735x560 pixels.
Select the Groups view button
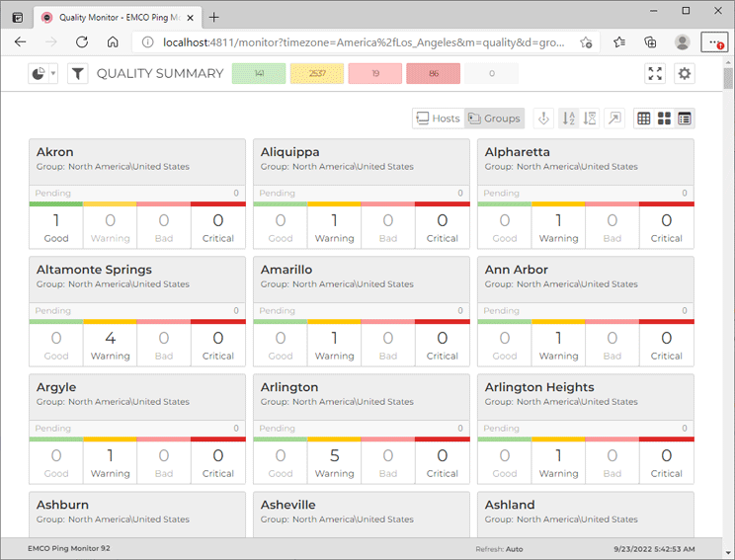point(494,119)
